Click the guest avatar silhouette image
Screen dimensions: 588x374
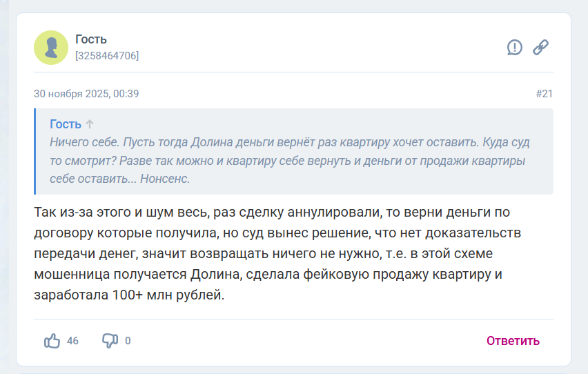(51, 48)
